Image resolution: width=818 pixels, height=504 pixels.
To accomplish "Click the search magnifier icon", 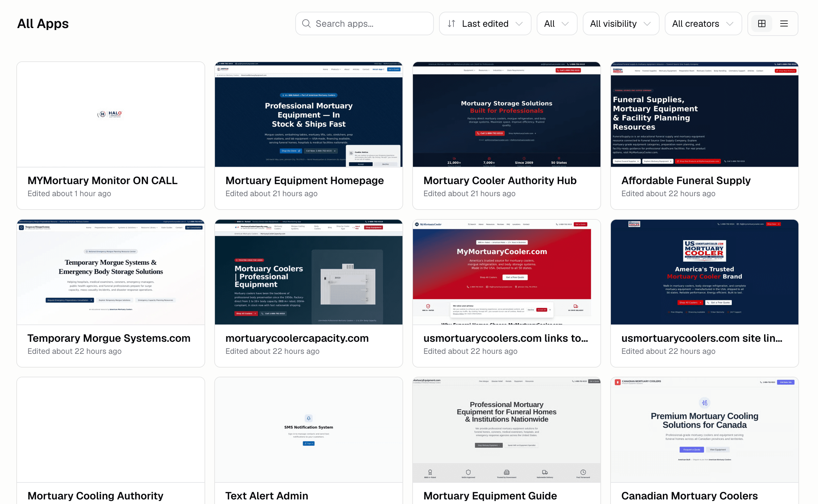I will coord(306,24).
